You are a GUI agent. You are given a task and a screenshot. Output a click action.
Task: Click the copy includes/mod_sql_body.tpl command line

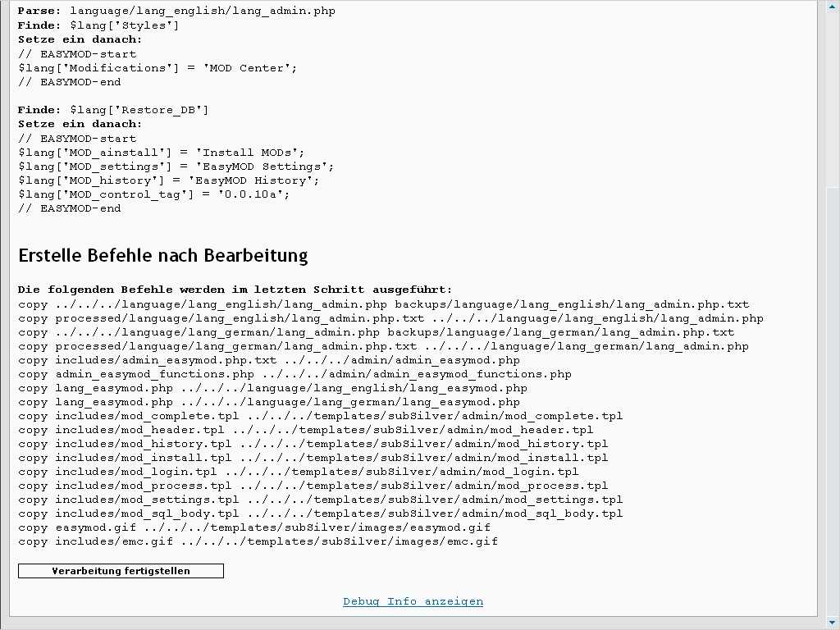point(320,514)
